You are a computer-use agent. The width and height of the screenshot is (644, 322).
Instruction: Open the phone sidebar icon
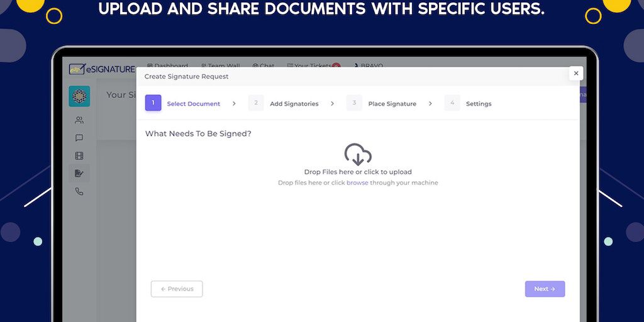click(79, 191)
